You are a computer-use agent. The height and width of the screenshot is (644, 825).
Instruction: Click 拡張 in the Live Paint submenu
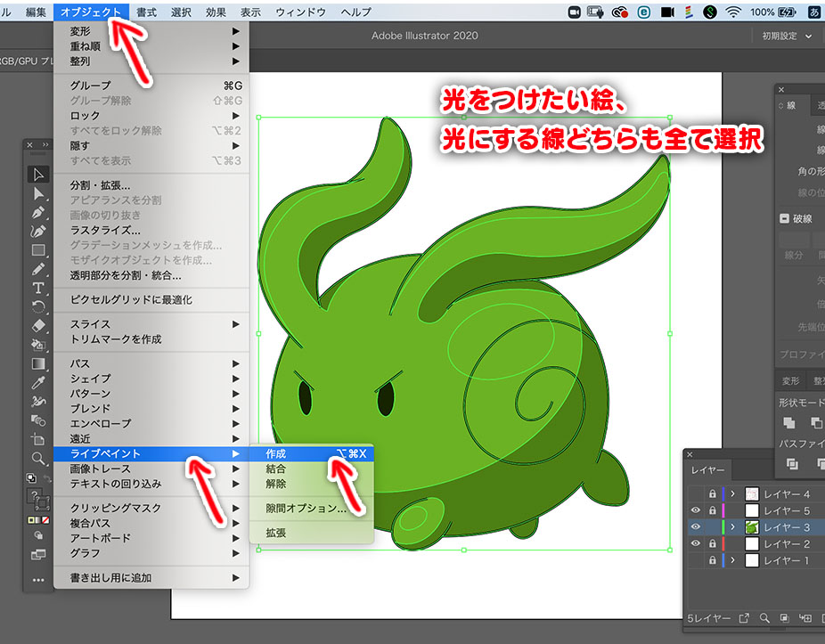point(276,533)
